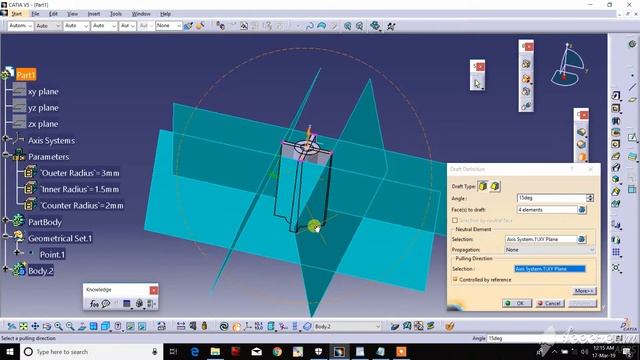This screenshot has height=360, width=640.
Task: Open the faces to draft element list icon
Action: 582,210
